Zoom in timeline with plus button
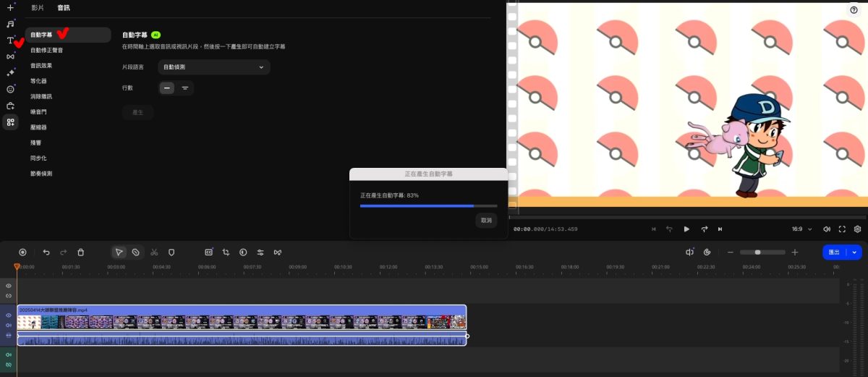Screen dimensions: 868x377 [795, 252]
